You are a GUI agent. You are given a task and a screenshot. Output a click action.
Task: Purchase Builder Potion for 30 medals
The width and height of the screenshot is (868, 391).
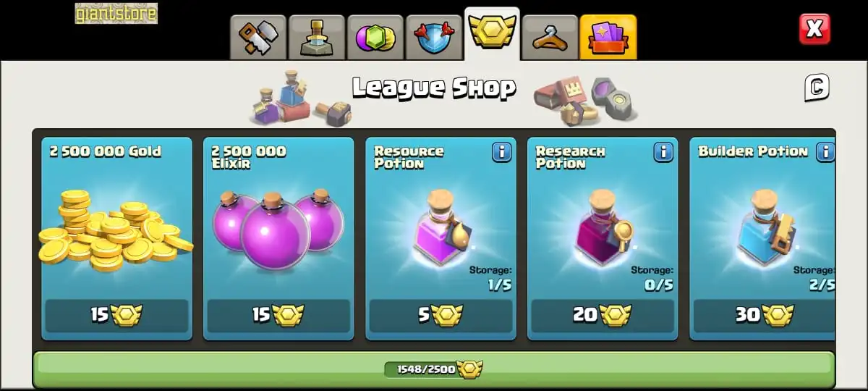tap(765, 316)
